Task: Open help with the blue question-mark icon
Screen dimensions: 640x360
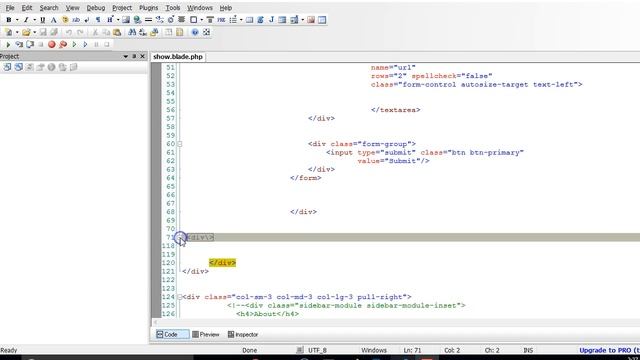Action: pos(195,32)
